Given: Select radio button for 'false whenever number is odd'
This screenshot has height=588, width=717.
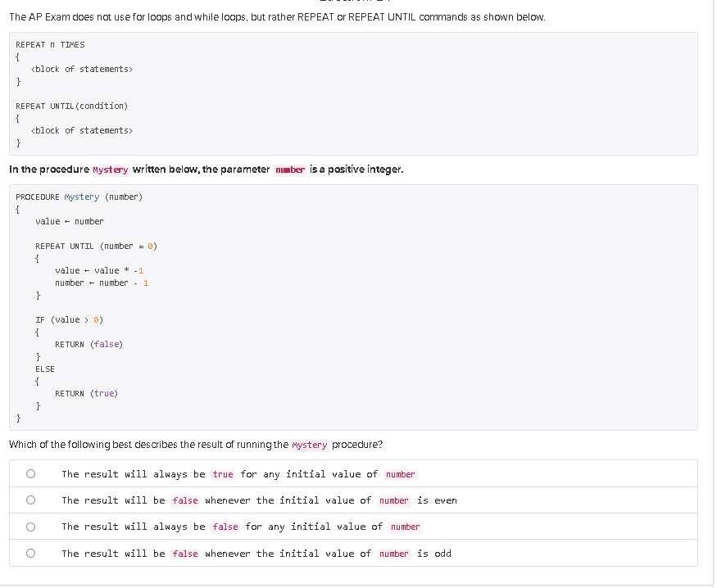Looking at the screenshot, I should (30, 554).
